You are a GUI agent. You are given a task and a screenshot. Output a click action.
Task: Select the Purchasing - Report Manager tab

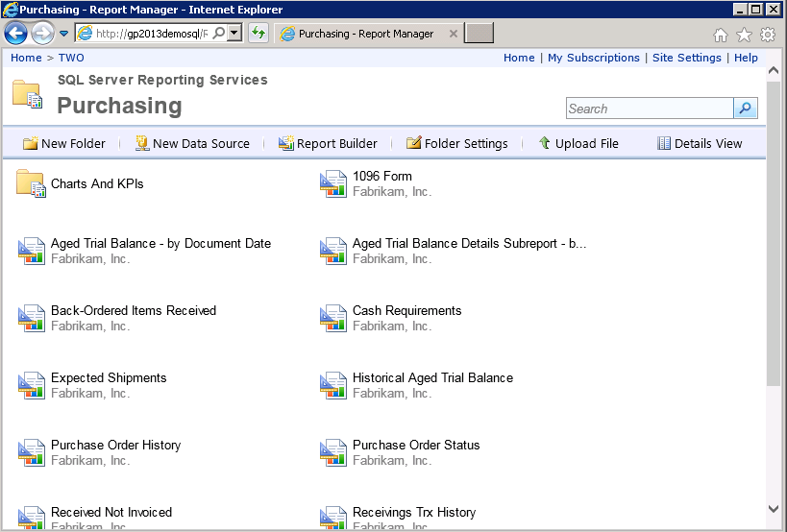tap(366, 34)
